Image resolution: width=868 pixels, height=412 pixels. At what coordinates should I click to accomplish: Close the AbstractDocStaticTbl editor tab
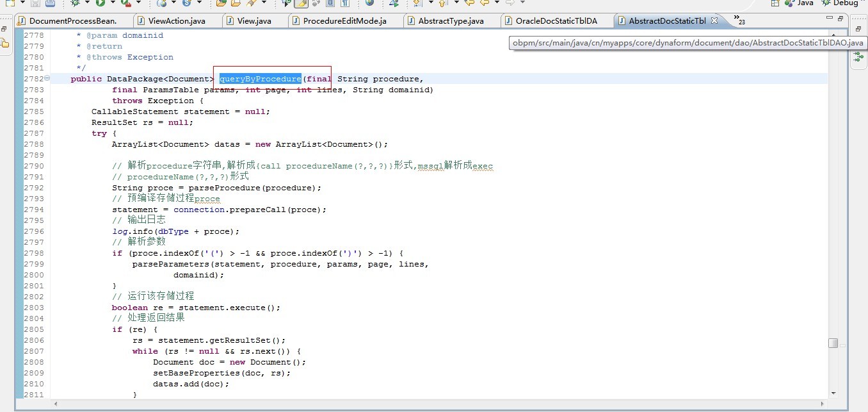(x=714, y=21)
